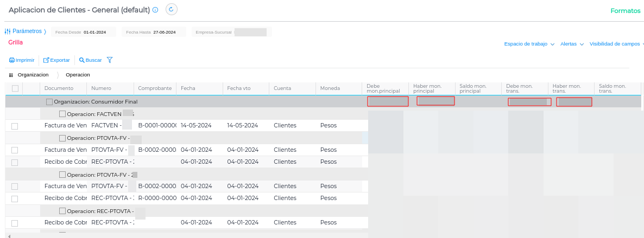Open the funnel filter icon

(110, 60)
